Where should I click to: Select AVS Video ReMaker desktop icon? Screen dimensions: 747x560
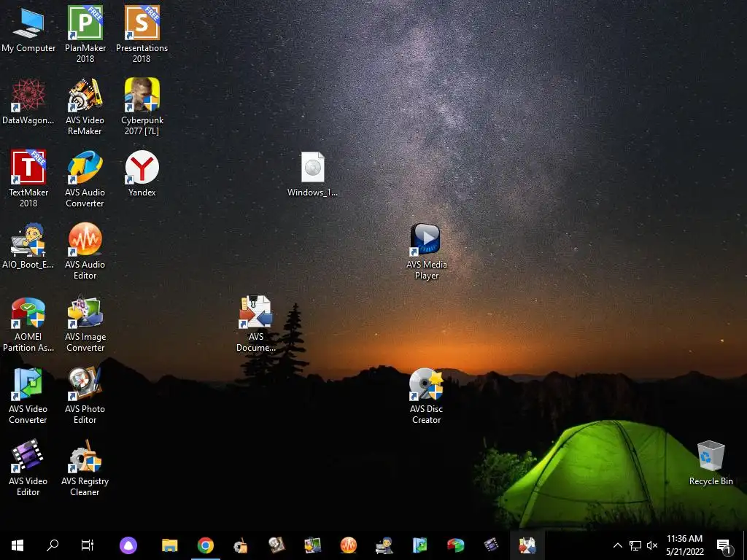tap(85, 106)
